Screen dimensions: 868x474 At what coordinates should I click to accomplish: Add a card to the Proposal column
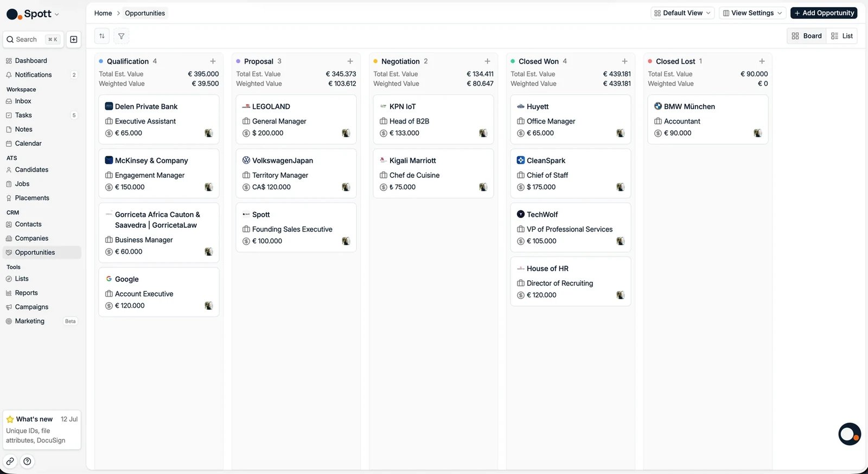pyautogui.click(x=350, y=61)
